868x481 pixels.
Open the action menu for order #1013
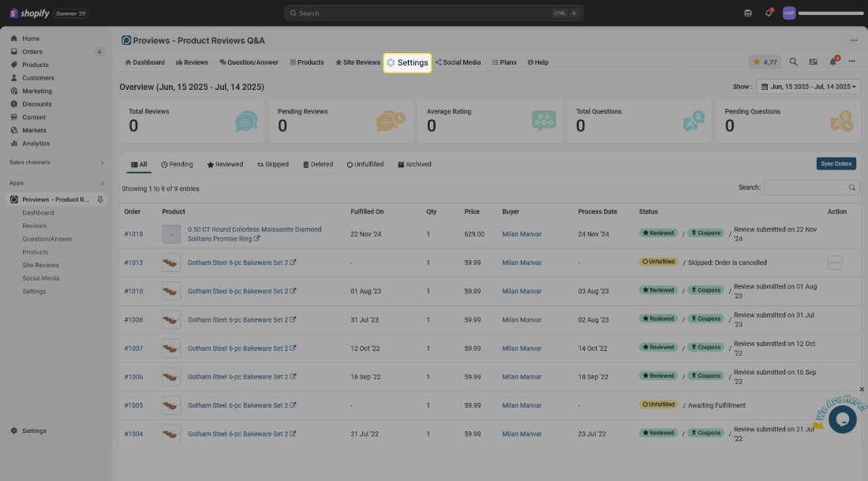(835, 263)
